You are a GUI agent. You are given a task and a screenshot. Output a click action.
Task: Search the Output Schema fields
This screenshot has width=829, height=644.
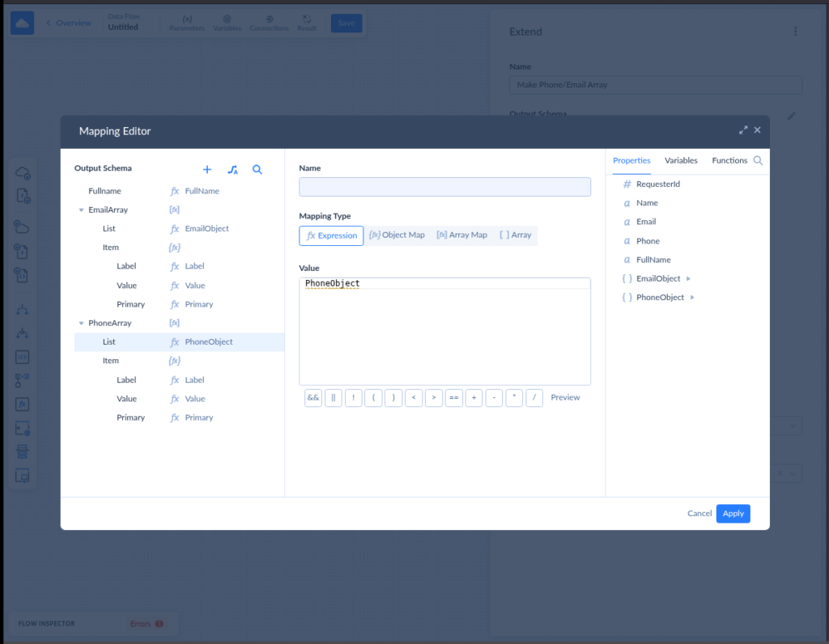(257, 170)
